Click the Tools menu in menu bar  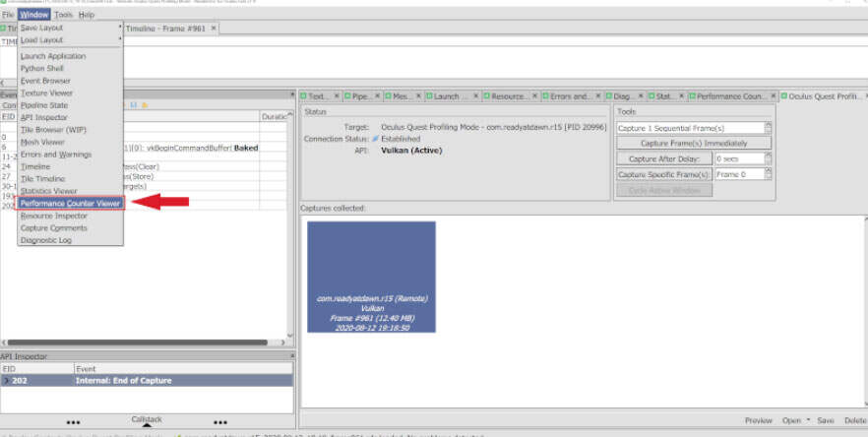pos(63,16)
